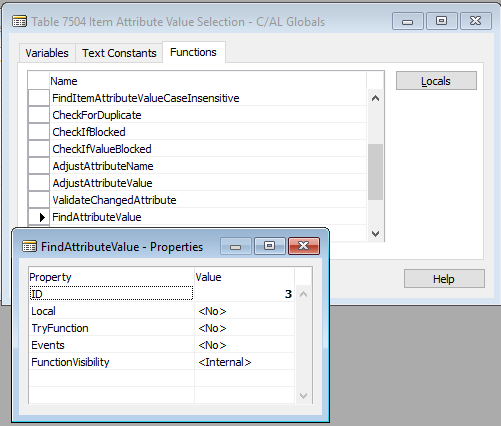The image size is (501, 426).
Task: Select the TryFunction property name
Action: [x=60, y=328]
